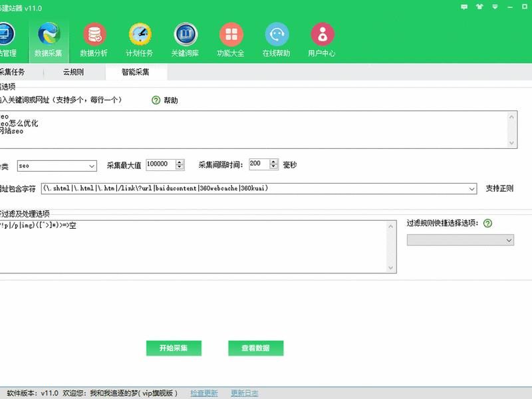Open the 关键词库 icon
532x399 pixels.
point(186,34)
